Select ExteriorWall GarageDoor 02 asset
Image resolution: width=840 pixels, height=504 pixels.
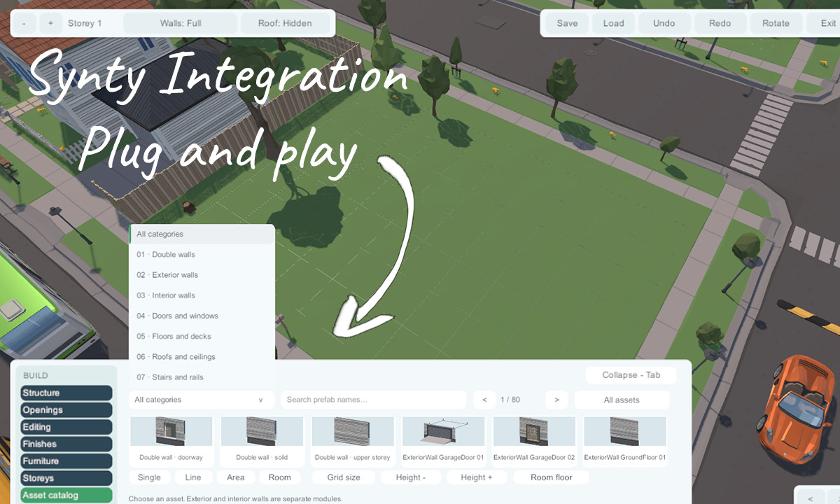(534, 440)
